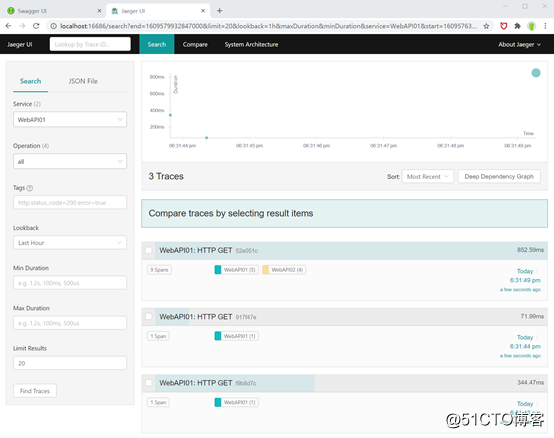Click the 6:31:44 pm timestamp
Viewport: 554px width, 438px height.
click(x=525, y=346)
